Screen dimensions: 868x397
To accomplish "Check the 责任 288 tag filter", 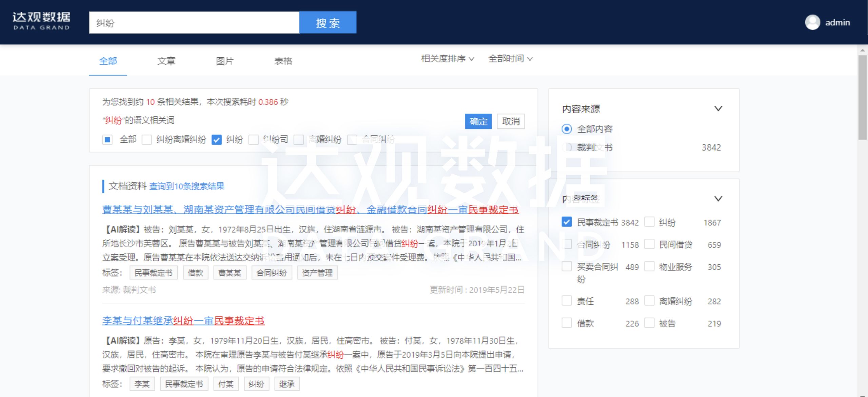I will click(567, 301).
